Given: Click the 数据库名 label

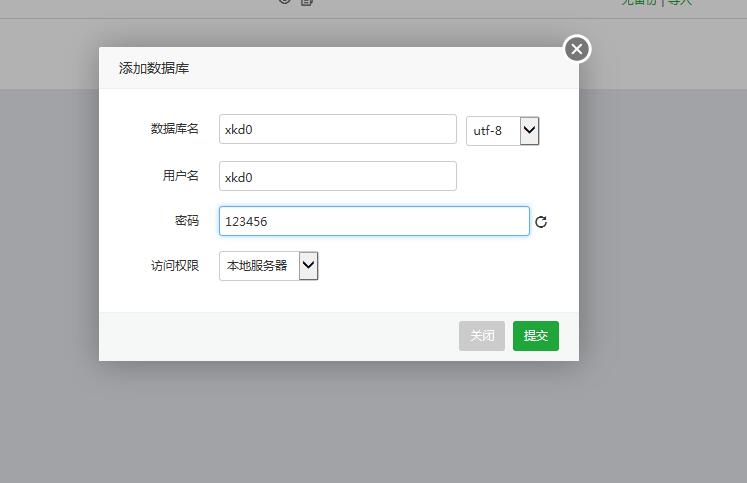Looking at the screenshot, I should (x=174, y=129).
